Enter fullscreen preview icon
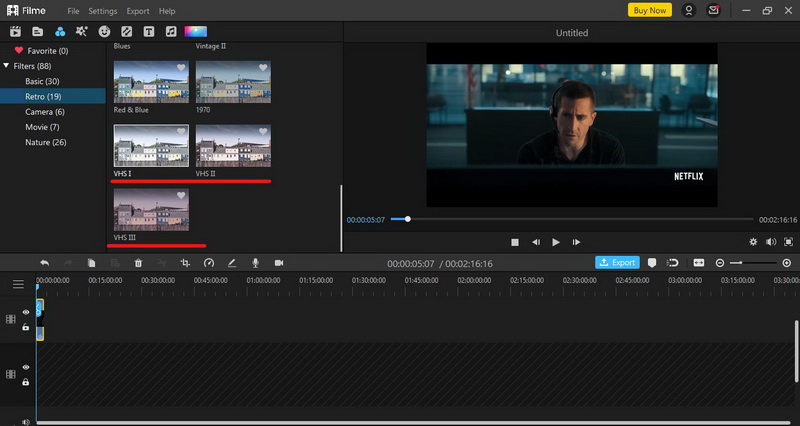 point(788,242)
